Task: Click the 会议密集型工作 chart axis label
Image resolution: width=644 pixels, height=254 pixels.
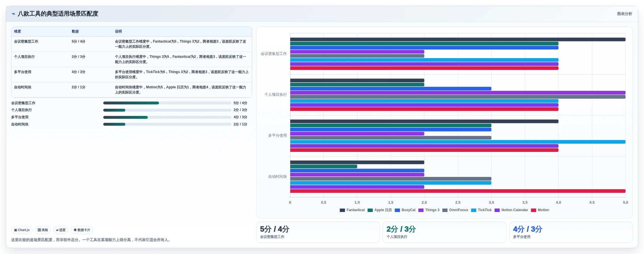Action: [274, 54]
